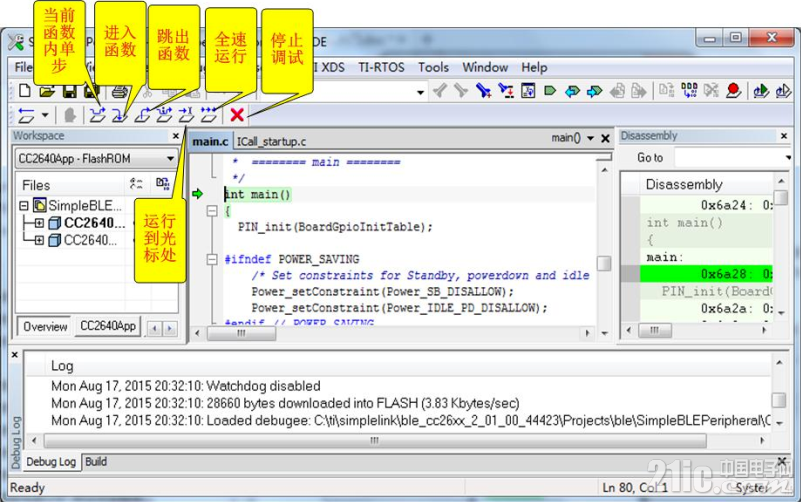Click the grey Break hand icon
The width and height of the screenshot is (801, 502).
pos(70,115)
